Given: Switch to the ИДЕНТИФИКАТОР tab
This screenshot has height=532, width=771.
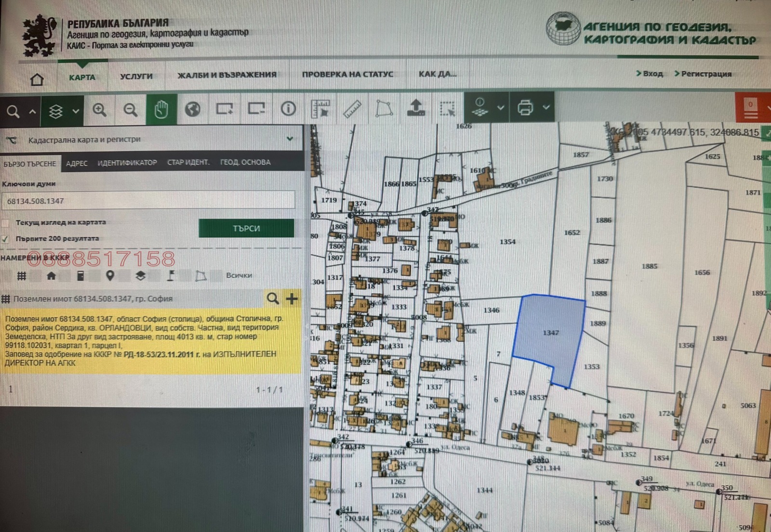Looking at the screenshot, I should point(128,163).
